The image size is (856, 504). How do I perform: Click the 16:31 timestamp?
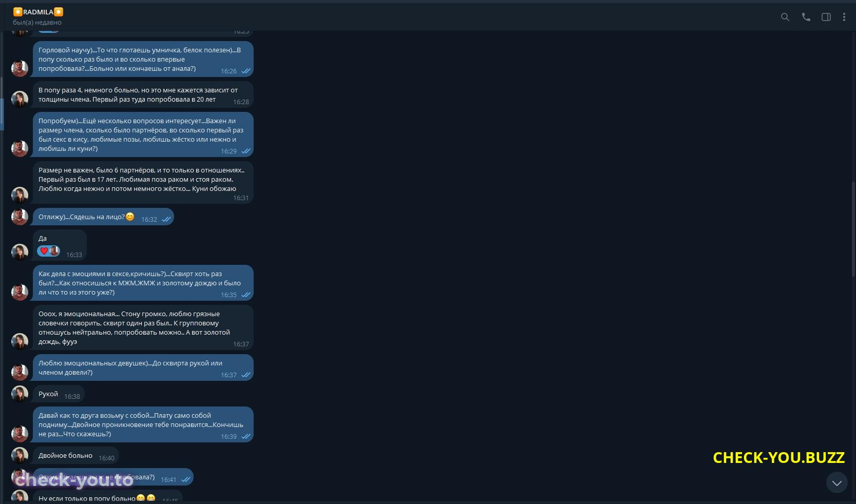point(241,198)
